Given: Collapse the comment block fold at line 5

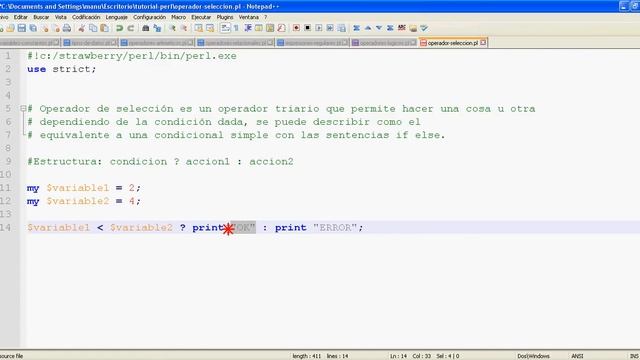Looking at the screenshot, I should point(23,109).
